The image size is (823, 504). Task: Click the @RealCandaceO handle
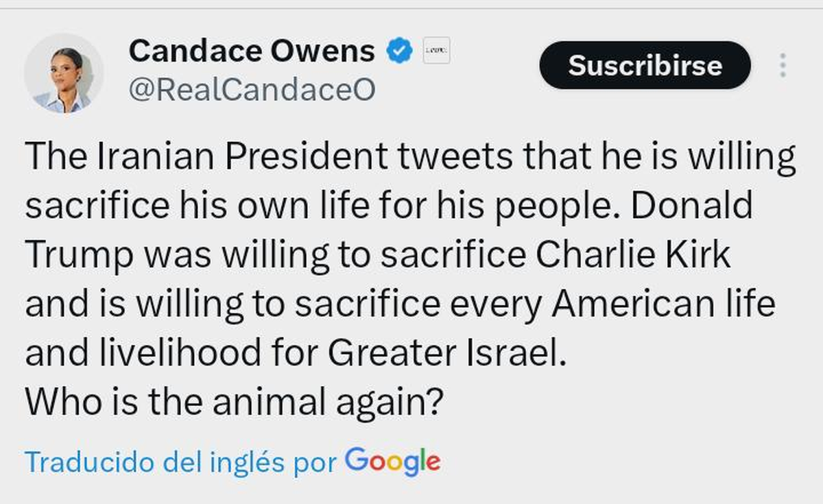[252, 90]
